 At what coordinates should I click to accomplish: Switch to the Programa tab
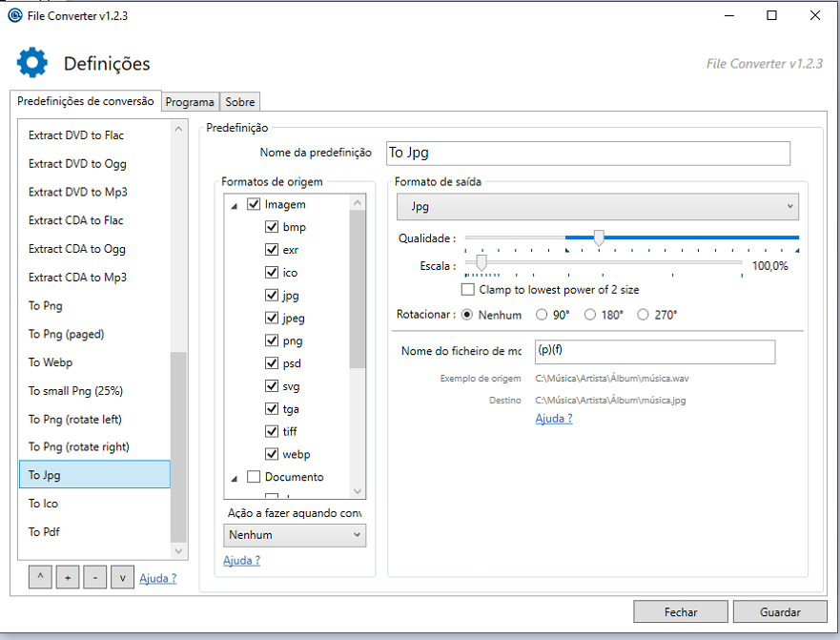click(190, 102)
